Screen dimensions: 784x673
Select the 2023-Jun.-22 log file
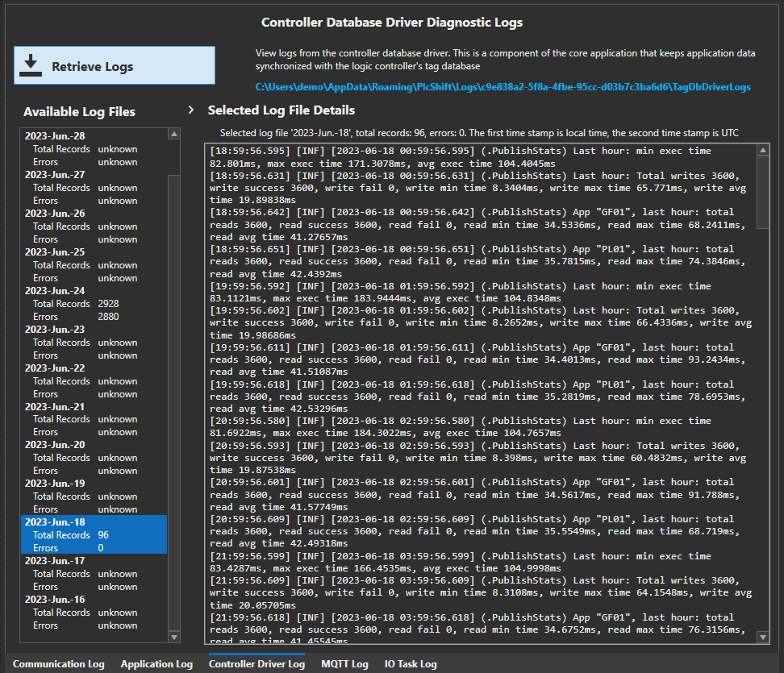pyautogui.click(x=94, y=380)
